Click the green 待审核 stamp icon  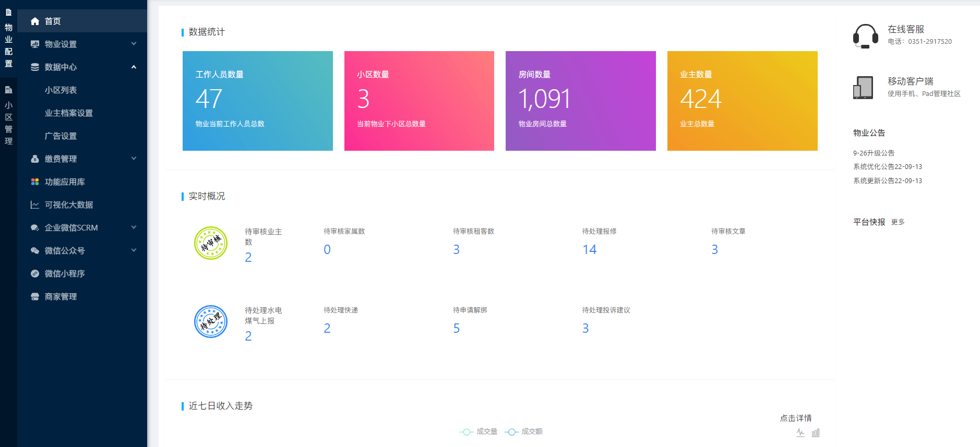[211, 243]
